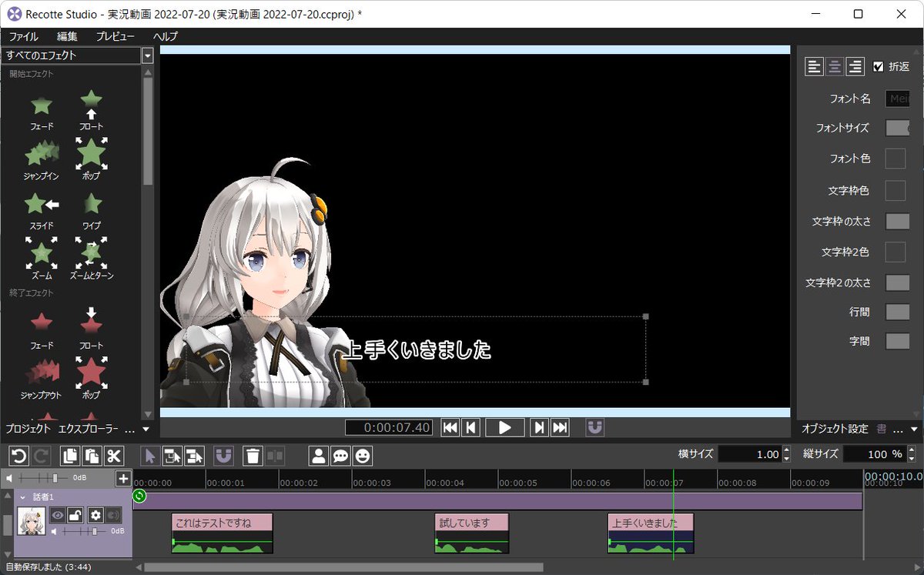
Task: Open the 文字枠2色 color swatch
Action: click(x=895, y=252)
